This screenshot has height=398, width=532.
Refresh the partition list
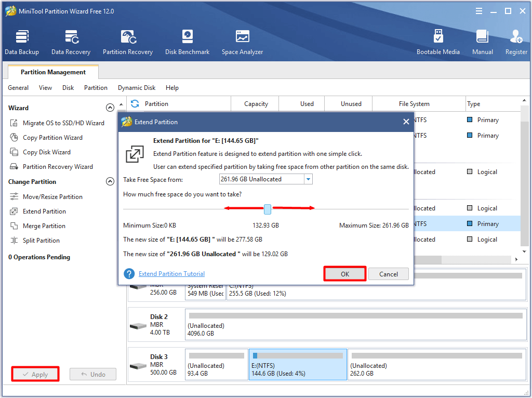[x=135, y=103]
